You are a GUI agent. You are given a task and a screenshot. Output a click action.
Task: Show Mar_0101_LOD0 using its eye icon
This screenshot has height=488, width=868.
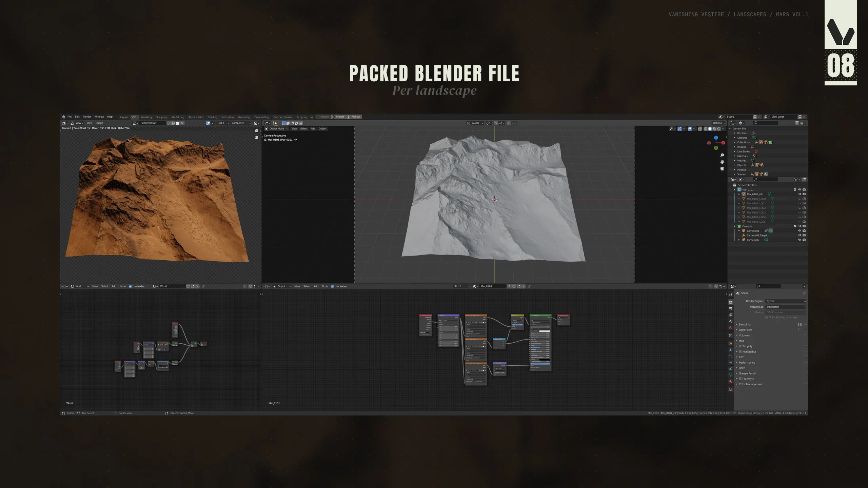point(800,199)
